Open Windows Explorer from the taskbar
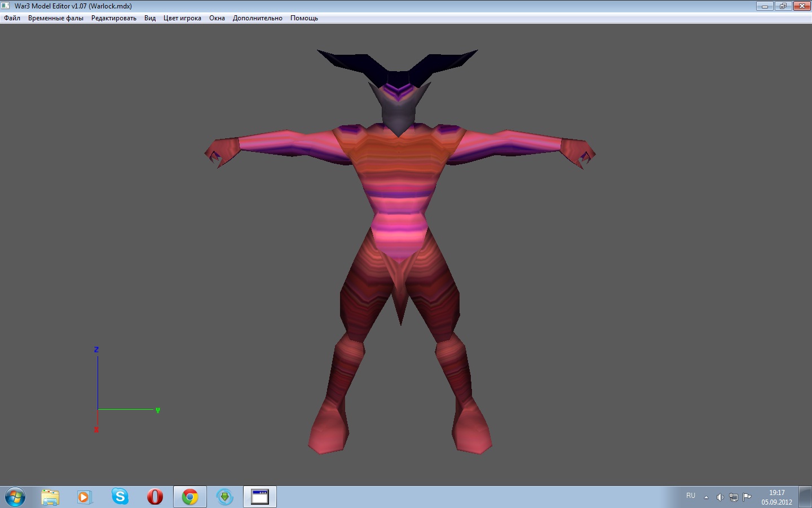 tap(50, 497)
